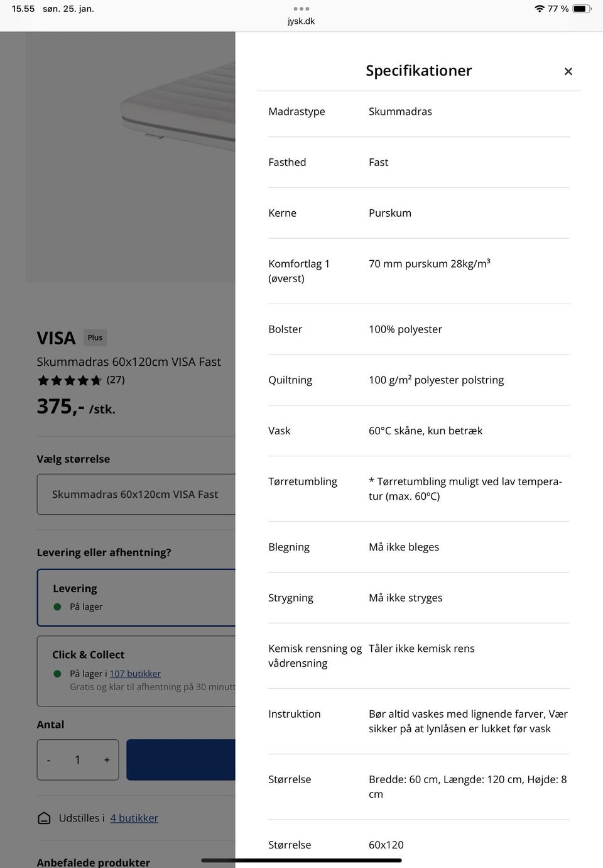The image size is (603, 868).
Task: Tap the Wi-Fi status icon
Action: 539,9
